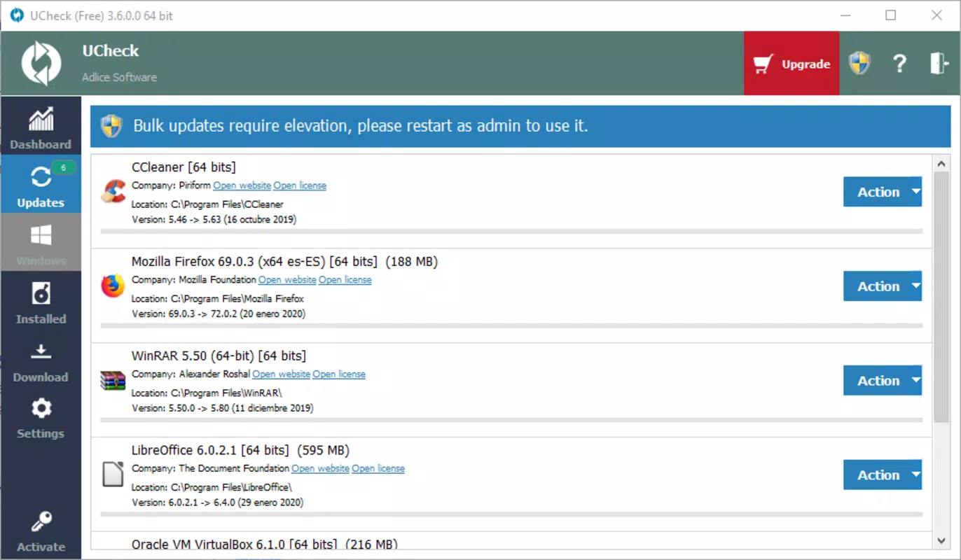Click the UCheck logo in header

[41, 64]
